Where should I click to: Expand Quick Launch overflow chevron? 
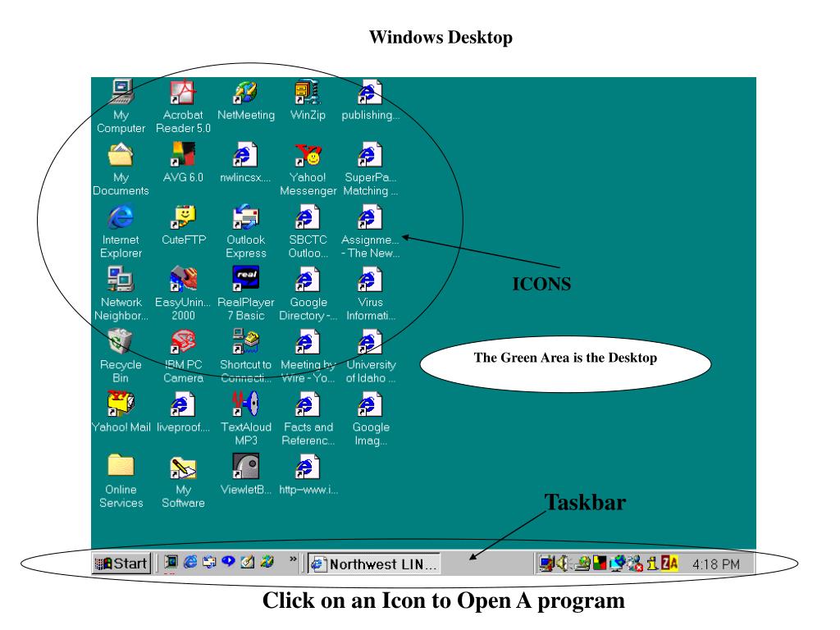click(293, 559)
